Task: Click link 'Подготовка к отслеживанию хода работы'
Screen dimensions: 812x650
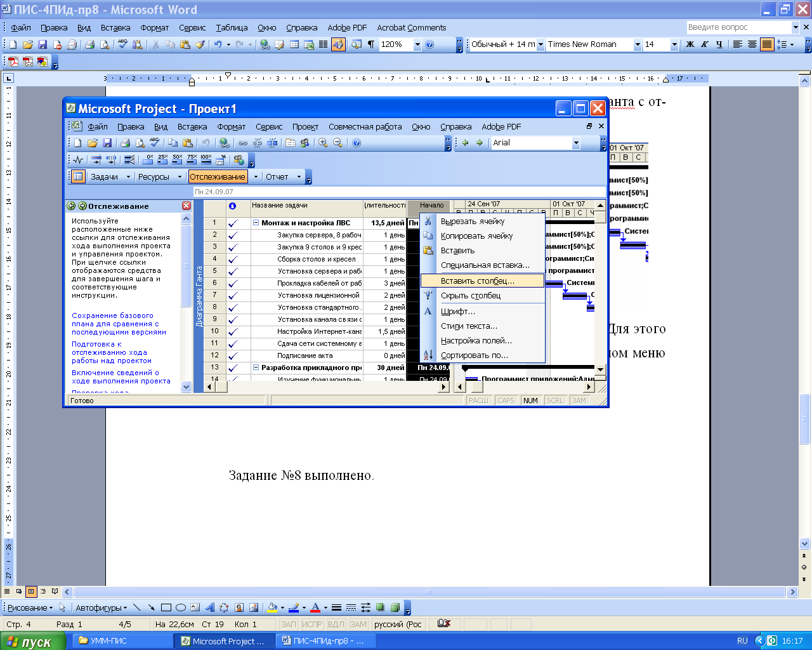Action: tap(112, 352)
